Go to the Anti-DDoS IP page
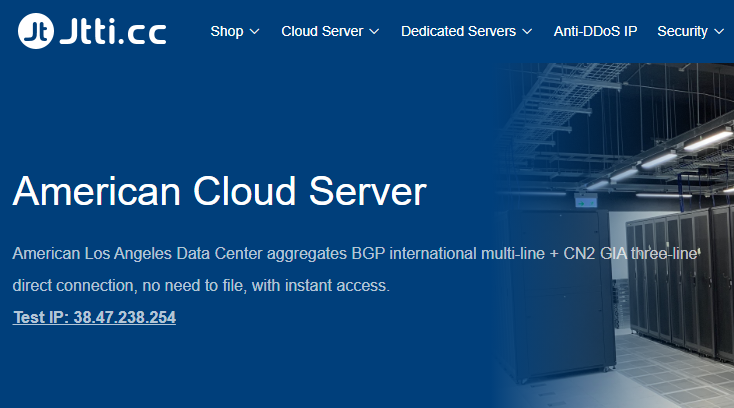The width and height of the screenshot is (734, 408). click(x=595, y=31)
